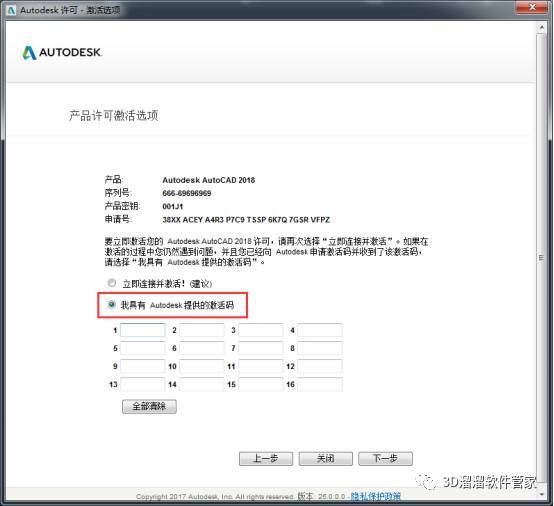Click activation code field 4
The width and height of the screenshot is (554, 506).
[x=320, y=330]
